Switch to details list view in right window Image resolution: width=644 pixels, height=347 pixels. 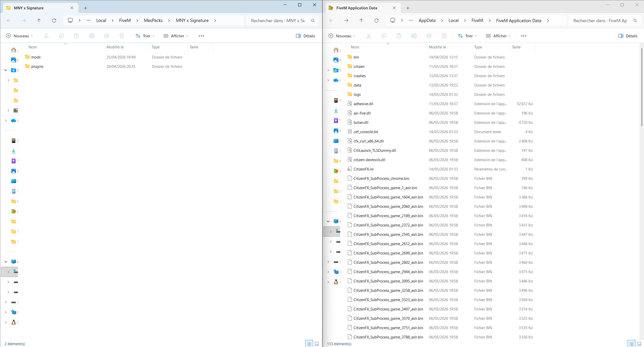(x=631, y=344)
